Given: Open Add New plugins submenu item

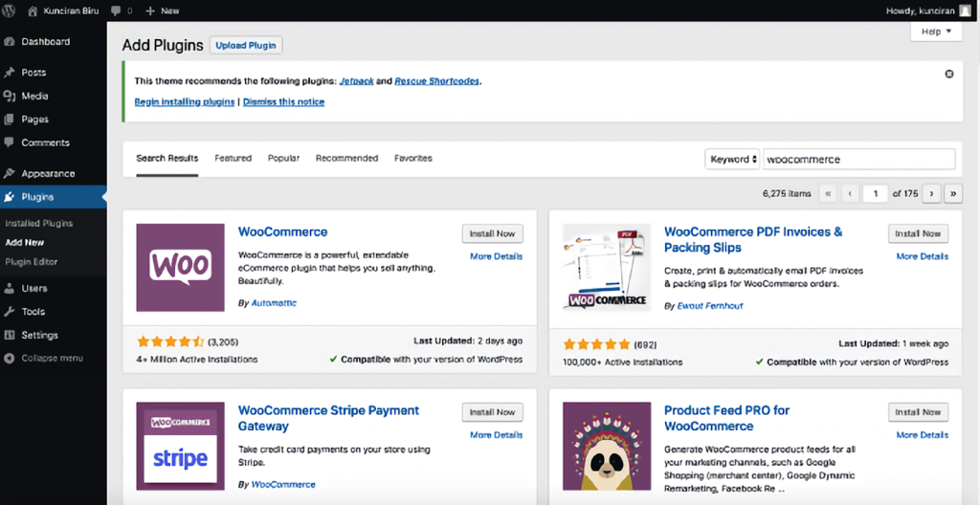Looking at the screenshot, I should click(x=24, y=243).
